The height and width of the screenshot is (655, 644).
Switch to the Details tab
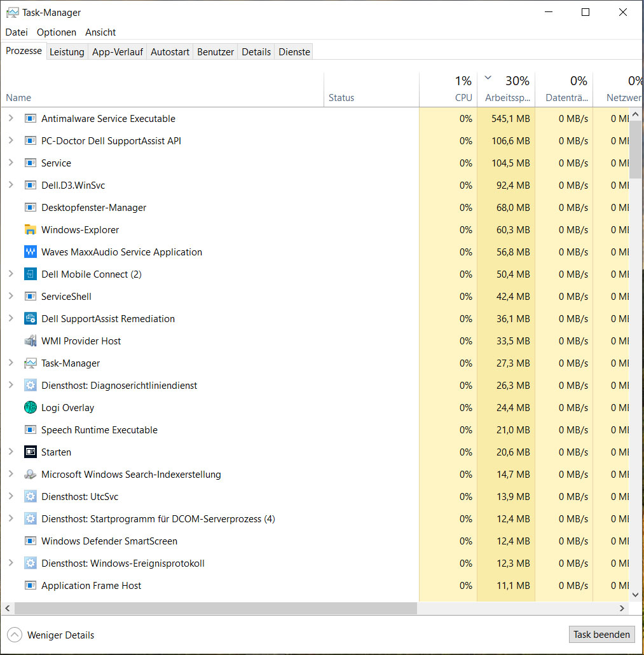point(256,52)
